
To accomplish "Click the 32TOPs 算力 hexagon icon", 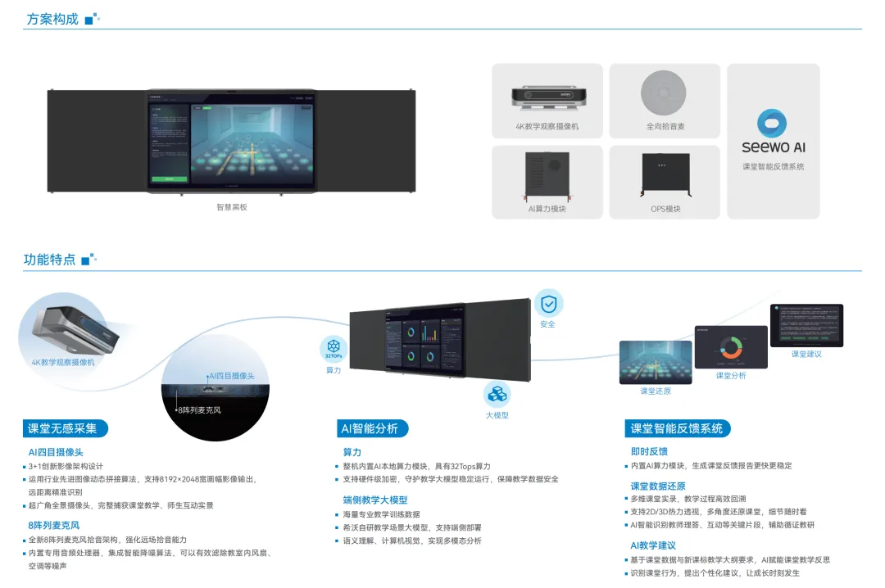I will 334,349.
